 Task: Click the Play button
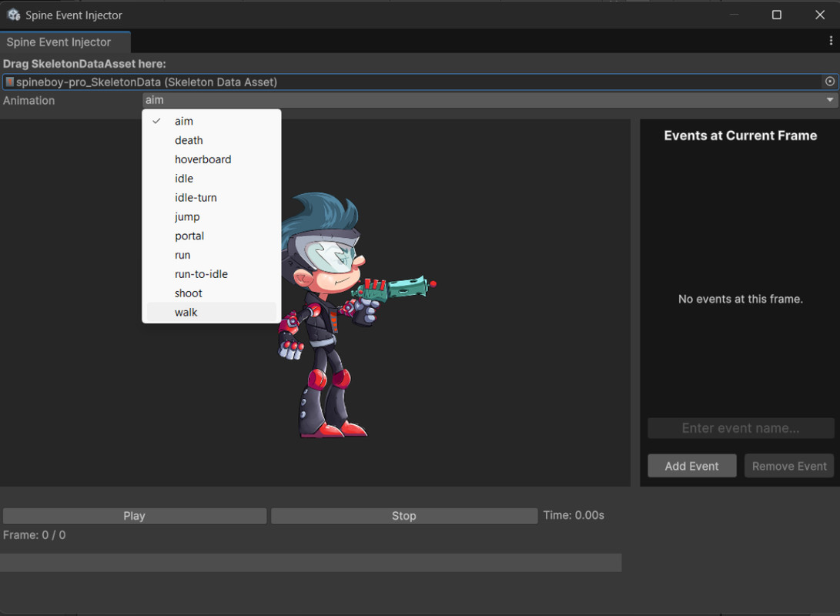135,516
